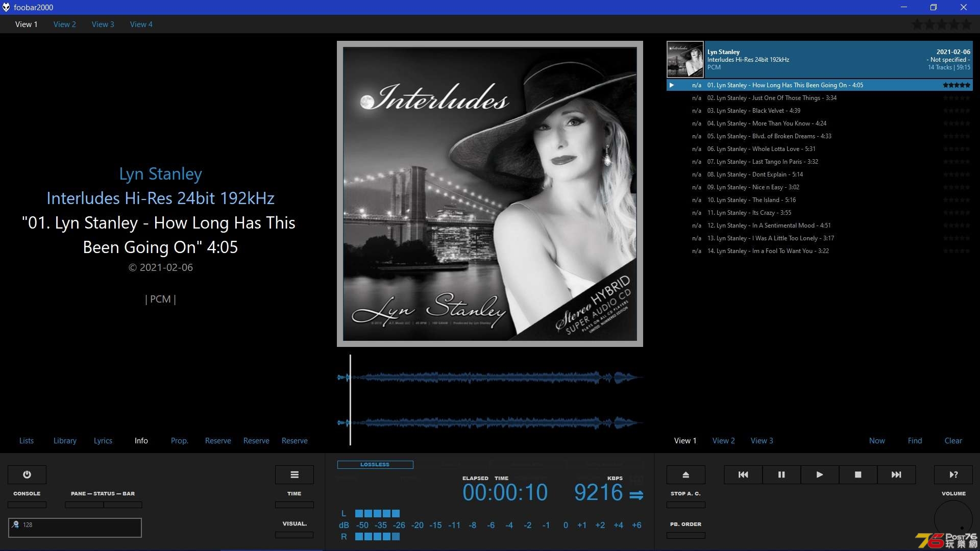Screen dimensions: 980x551
Task: Skip to the previous track
Action: click(x=743, y=474)
